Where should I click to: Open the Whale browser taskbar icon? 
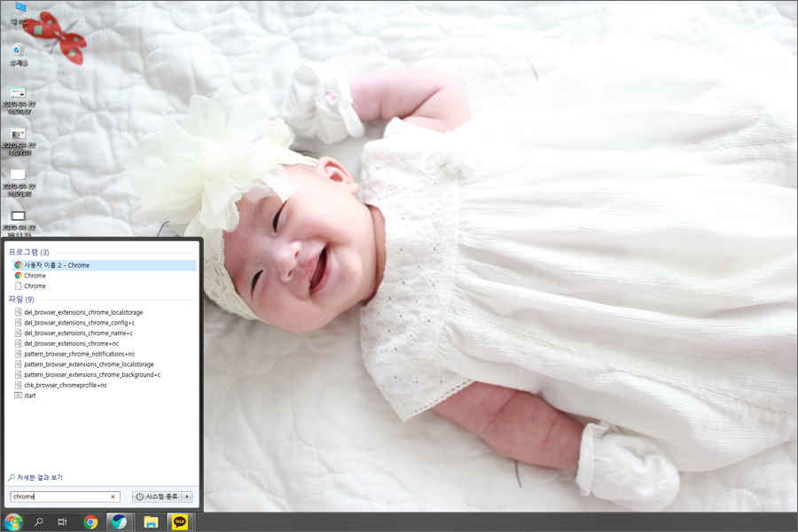(x=119, y=522)
